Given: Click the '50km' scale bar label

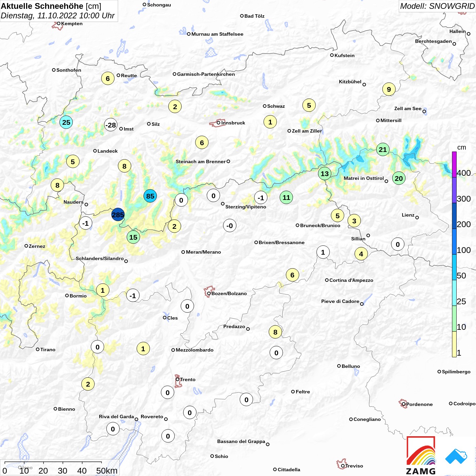Looking at the screenshot, I should click(x=107, y=471).
